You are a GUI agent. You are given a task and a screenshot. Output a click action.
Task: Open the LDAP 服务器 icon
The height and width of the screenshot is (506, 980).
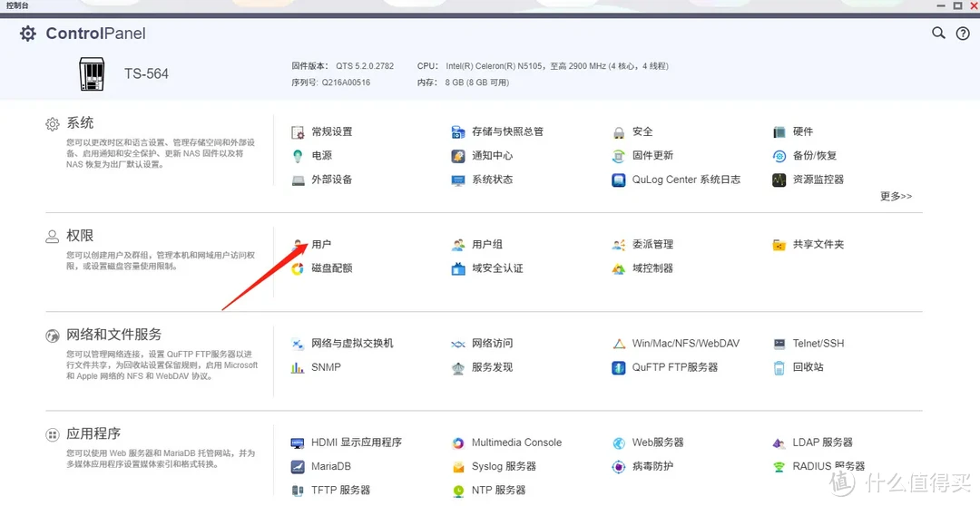tap(779, 443)
